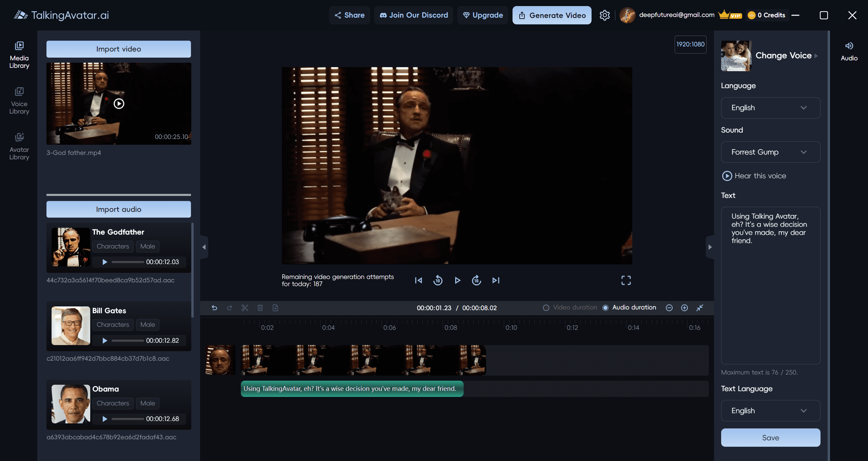Select the Obama voice thumbnail
The width and height of the screenshot is (868, 461).
tap(71, 404)
